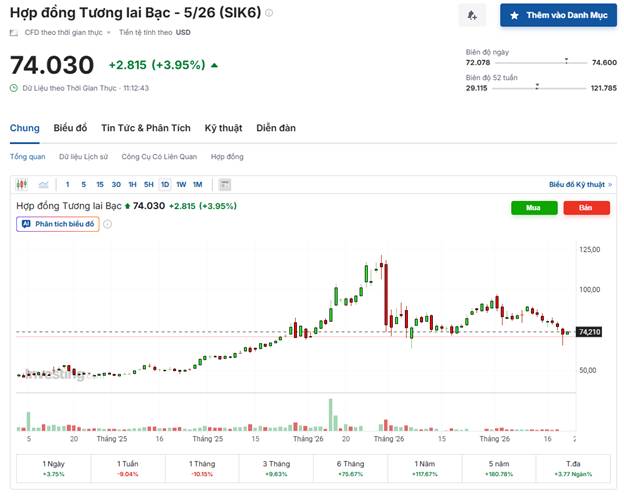Open Dữ liệu Lịch sử sub-tab

pyautogui.click(x=84, y=156)
